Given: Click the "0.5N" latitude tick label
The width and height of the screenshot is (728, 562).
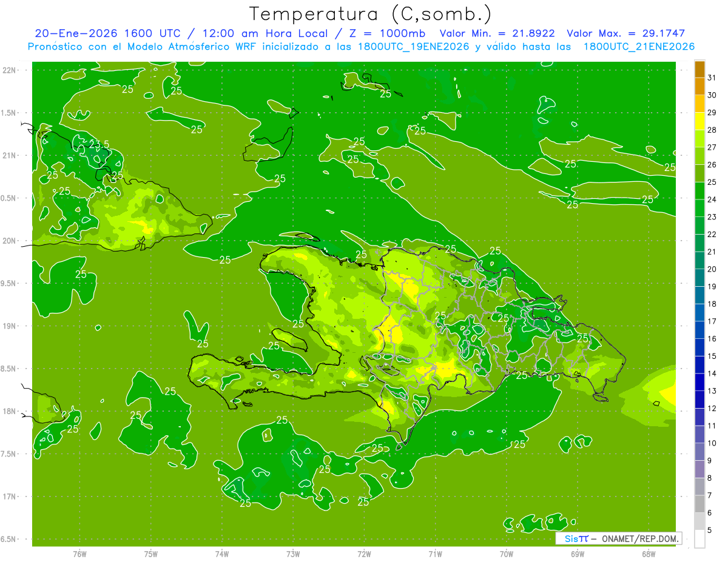Looking at the screenshot, I should coord(8,198).
